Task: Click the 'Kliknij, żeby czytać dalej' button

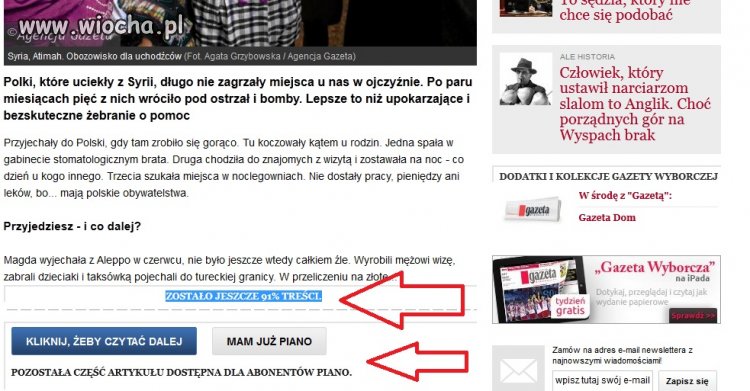Action: 104,341
